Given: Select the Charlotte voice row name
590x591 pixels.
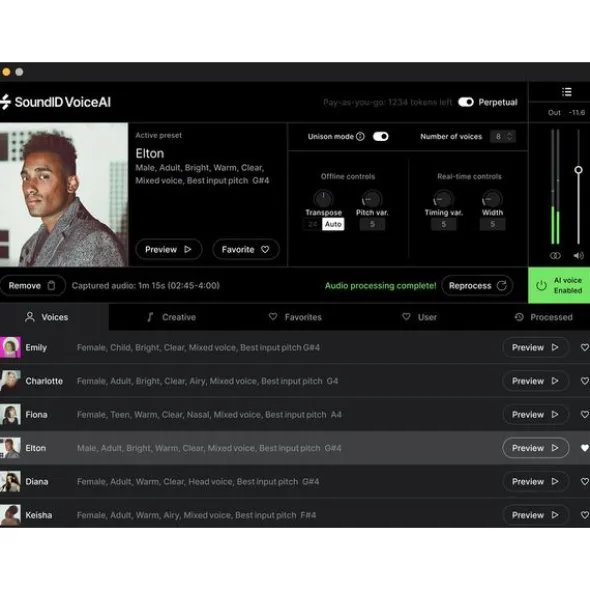Looking at the screenshot, I should click(44, 381).
